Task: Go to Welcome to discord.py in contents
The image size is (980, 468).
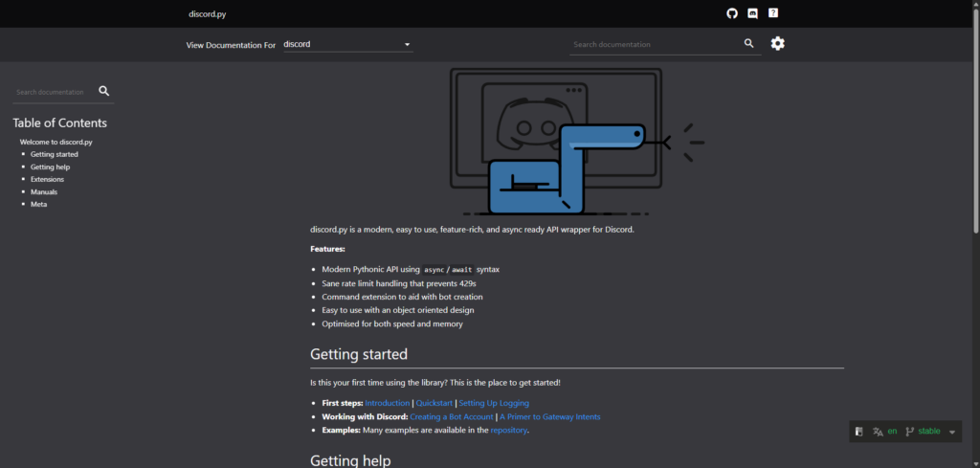Action: pos(56,142)
